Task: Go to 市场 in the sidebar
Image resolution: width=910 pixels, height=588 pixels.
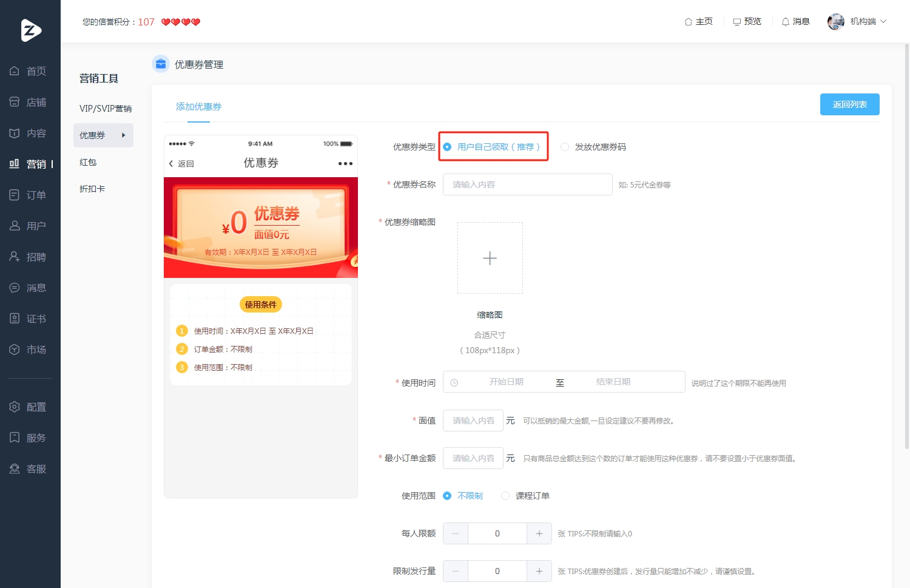Action: pyautogui.click(x=28, y=350)
